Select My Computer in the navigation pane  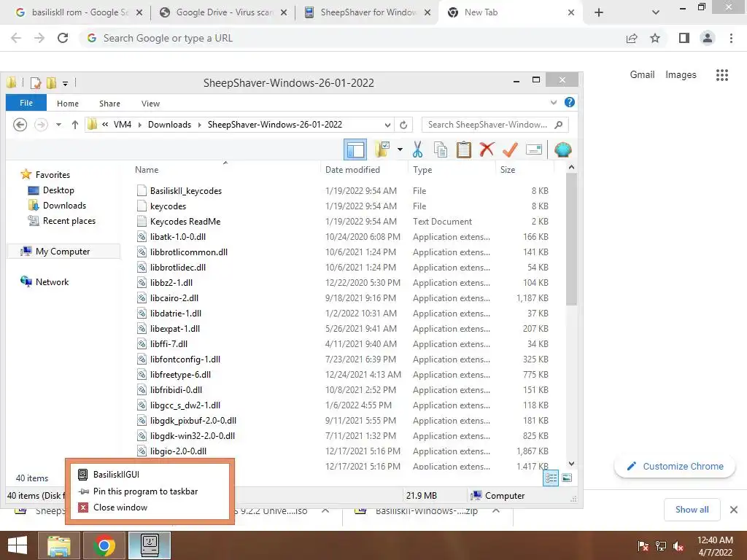click(x=63, y=252)
